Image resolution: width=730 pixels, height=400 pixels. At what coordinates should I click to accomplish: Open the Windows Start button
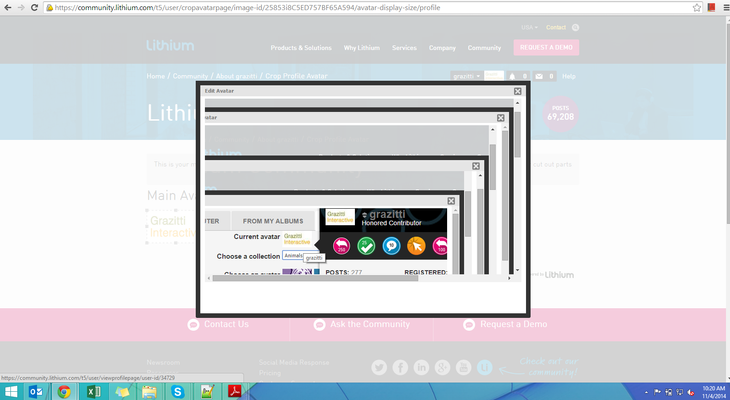[11, 392]
